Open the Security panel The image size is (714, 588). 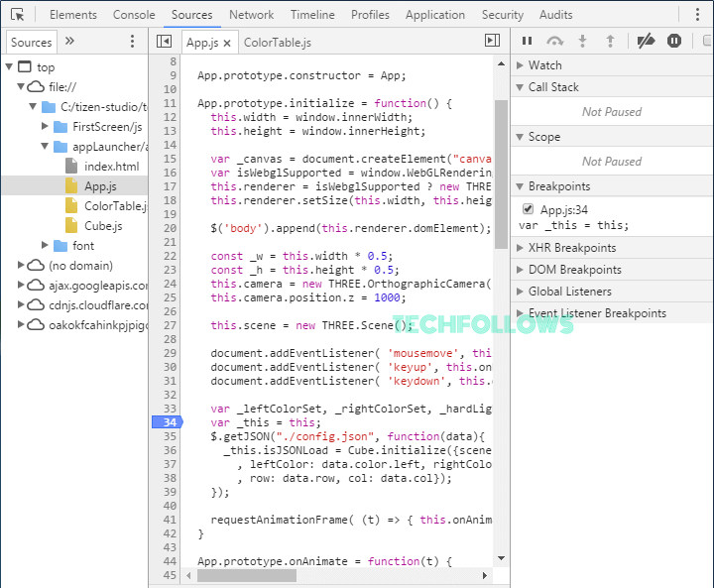503,15
